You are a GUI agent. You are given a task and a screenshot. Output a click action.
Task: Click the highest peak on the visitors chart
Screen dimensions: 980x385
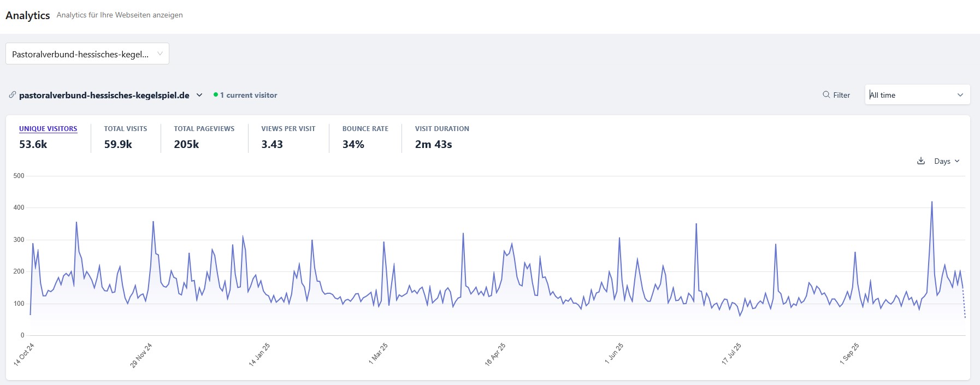(931, 202)
